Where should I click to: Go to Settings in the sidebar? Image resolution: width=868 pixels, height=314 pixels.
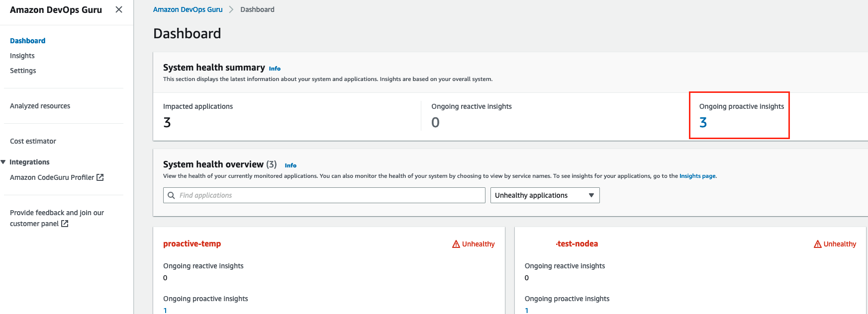pyautogui.click(x=23, y=71)
